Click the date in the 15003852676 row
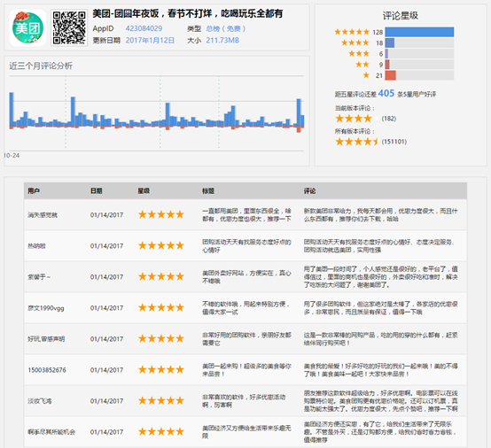Viewport: 491px width, 448px height. point(106,370)
